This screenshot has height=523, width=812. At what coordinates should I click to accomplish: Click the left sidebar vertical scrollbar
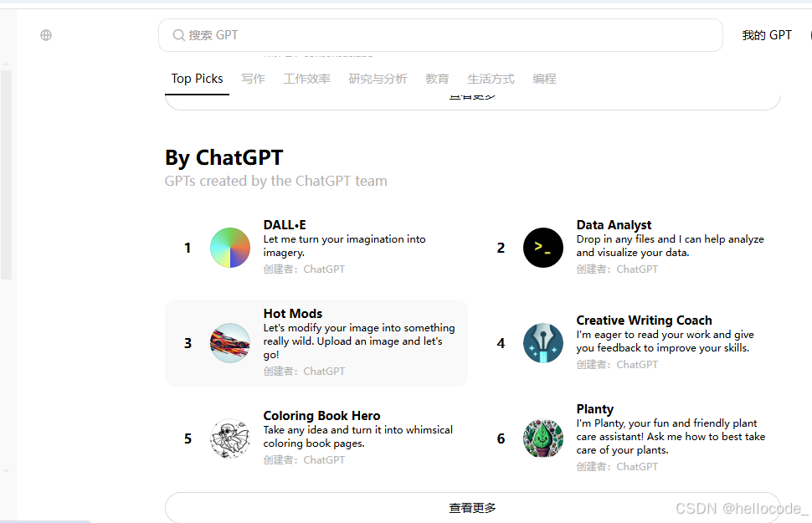6,175
